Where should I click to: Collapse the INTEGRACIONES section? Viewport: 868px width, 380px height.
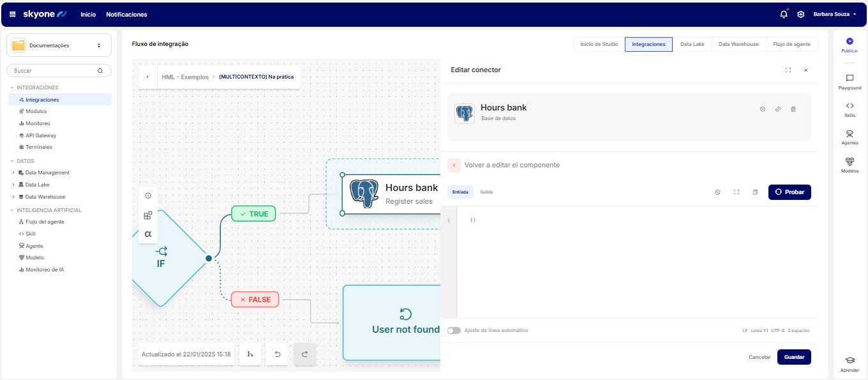[x=11, y=87]
